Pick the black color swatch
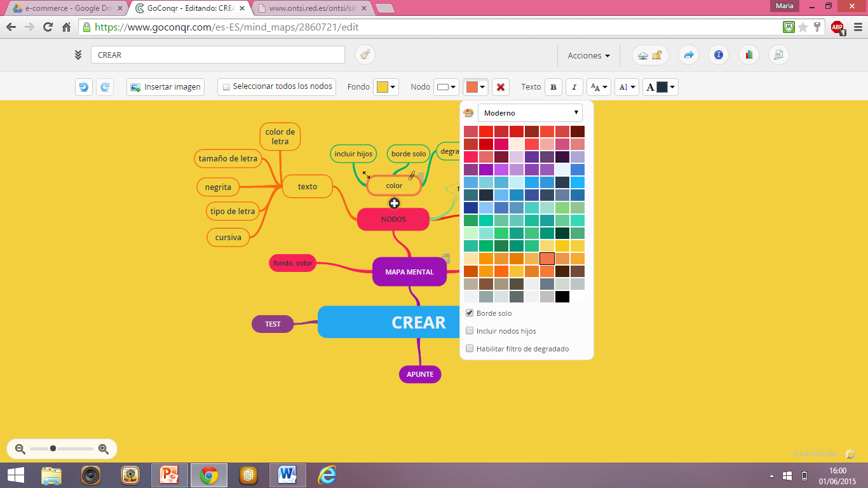The image size is (868, 488). [x=562, y=297]
